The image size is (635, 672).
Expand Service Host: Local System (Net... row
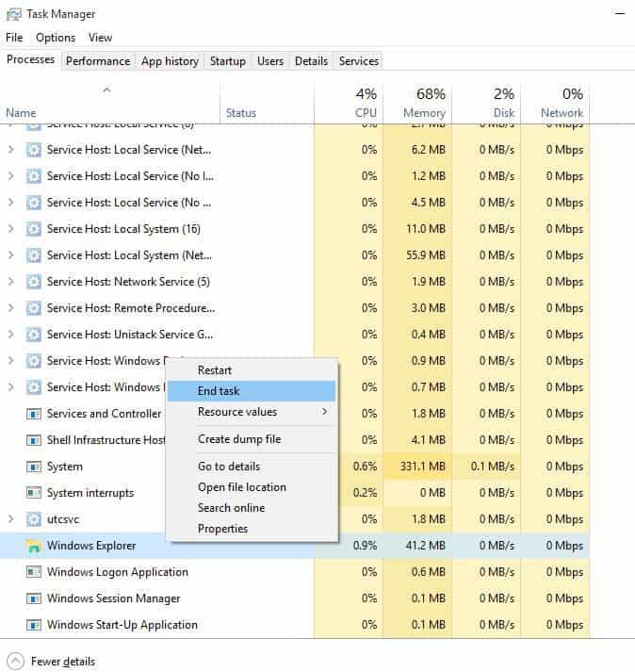pyautogui.click(x=10, y=255)
